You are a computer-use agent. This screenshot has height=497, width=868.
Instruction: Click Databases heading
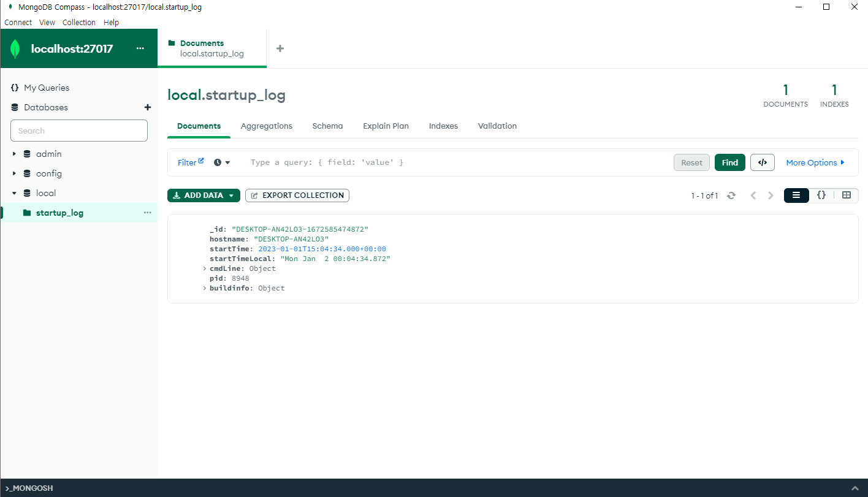pos(46,107)
